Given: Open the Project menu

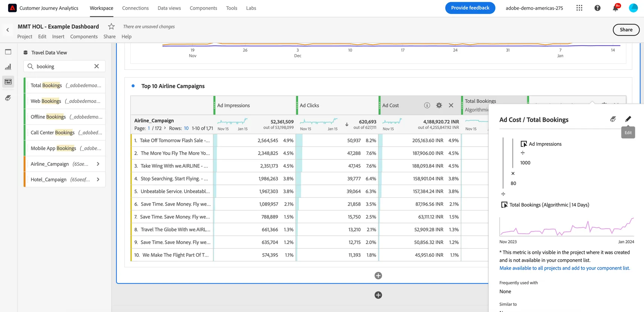Looking at the screenshot, I should (x=25, y=36).
